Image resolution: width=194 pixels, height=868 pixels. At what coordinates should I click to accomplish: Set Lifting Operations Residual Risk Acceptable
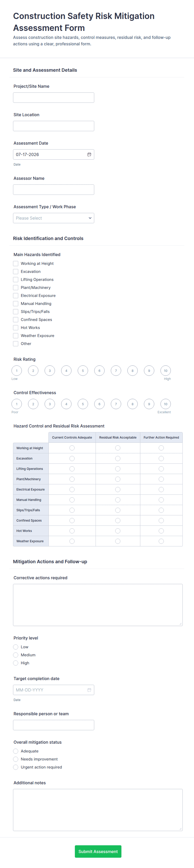click(118, 469)
